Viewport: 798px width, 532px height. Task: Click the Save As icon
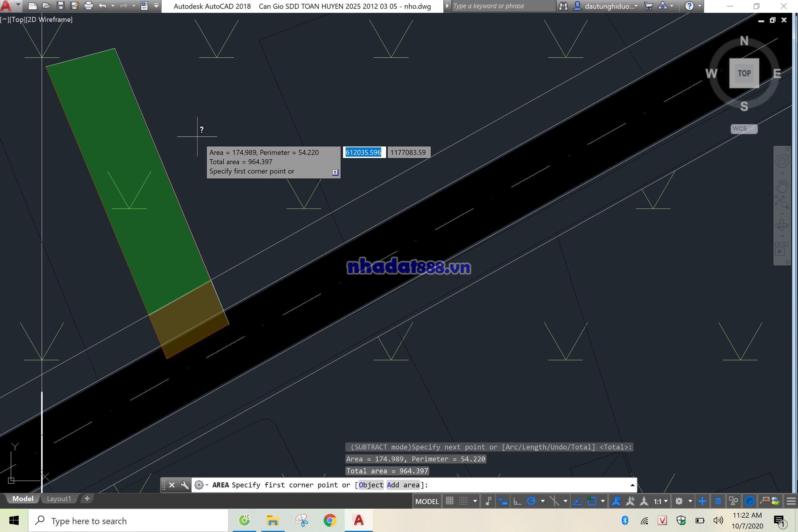(x=74, y=6)
